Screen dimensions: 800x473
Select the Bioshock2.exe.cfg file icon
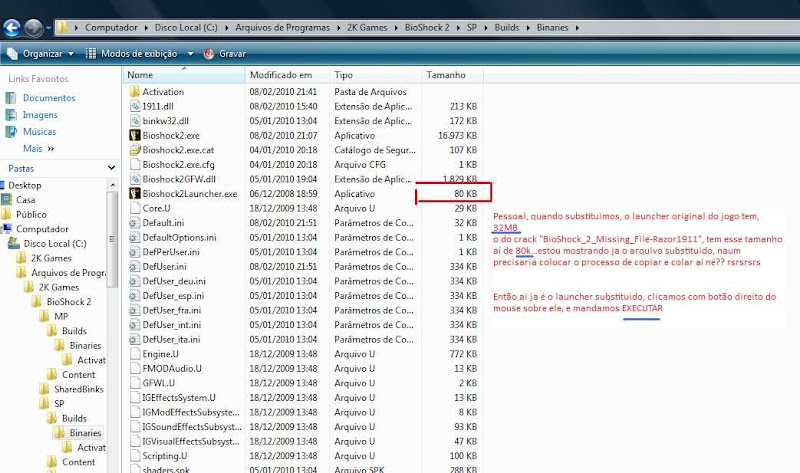coord(135,164)
